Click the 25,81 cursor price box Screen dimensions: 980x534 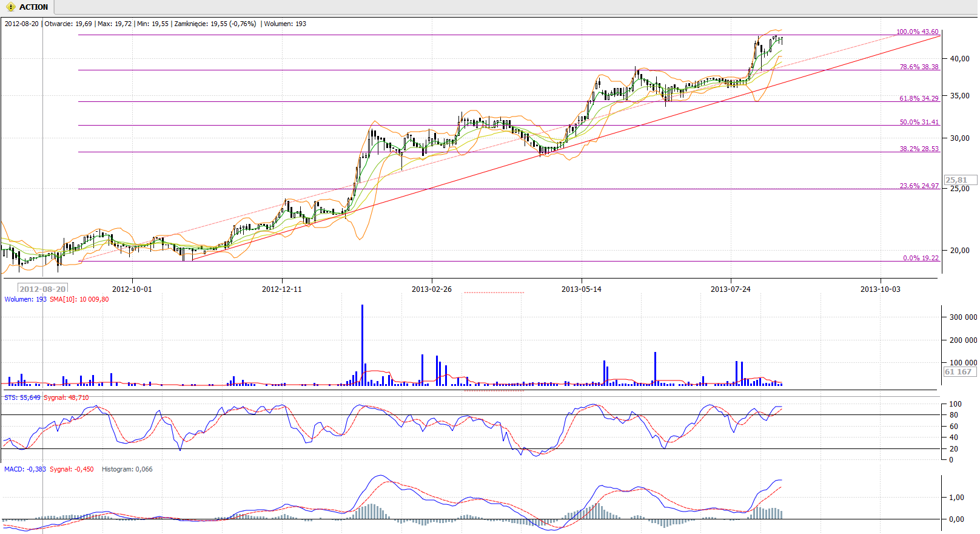tap(961, 180)
